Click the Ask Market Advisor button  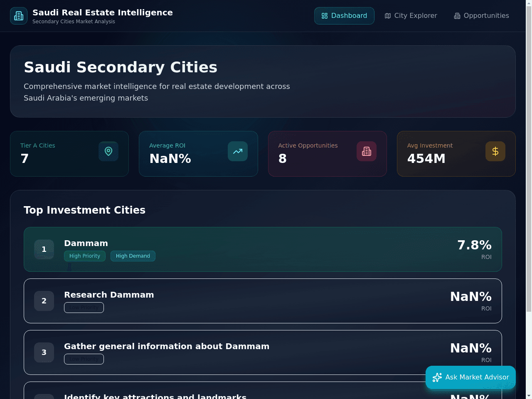pos(470,377)
